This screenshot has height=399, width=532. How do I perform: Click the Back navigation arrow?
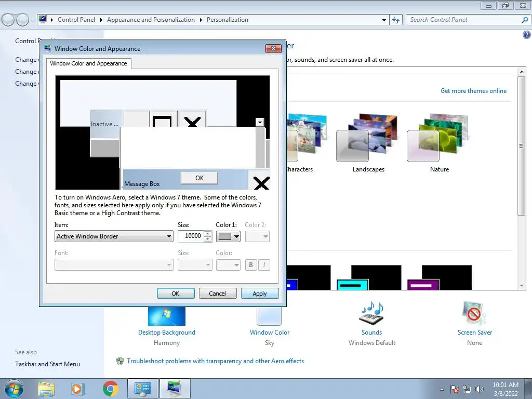[x=8, y=20]
